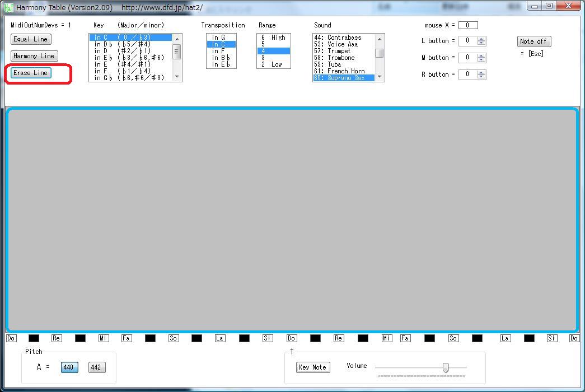The width and height of the screenshot is (585, 392).
Task: Click the mouse X value field
Action: [x=468, y=25]
